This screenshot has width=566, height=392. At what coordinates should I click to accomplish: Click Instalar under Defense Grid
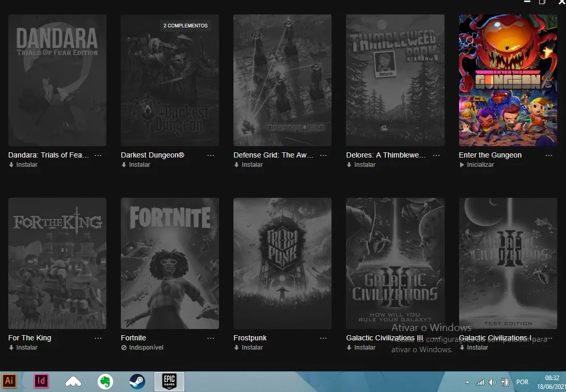click(x=248, y=165)
